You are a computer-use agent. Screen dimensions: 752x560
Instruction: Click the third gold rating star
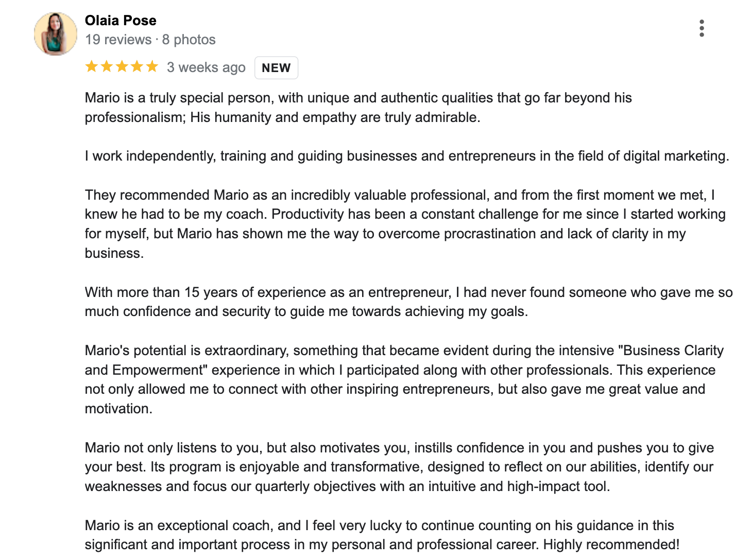tap(122, 66)
